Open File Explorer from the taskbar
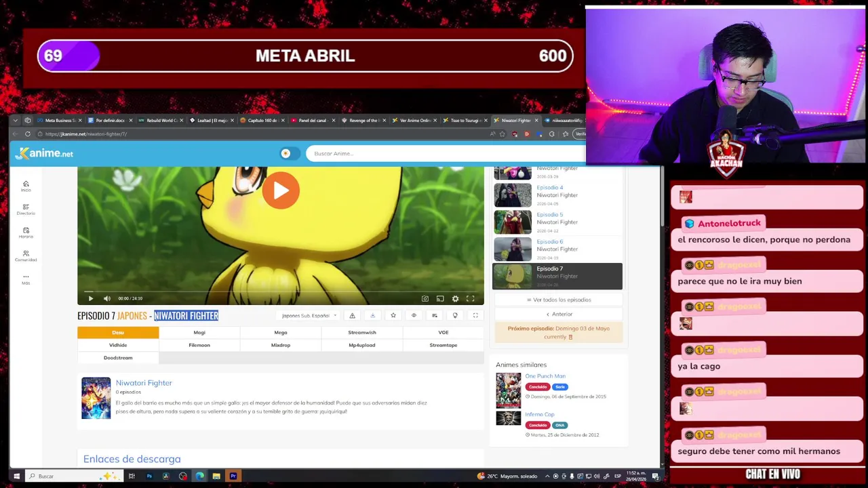868x488 pixels. tap(216, 476)
